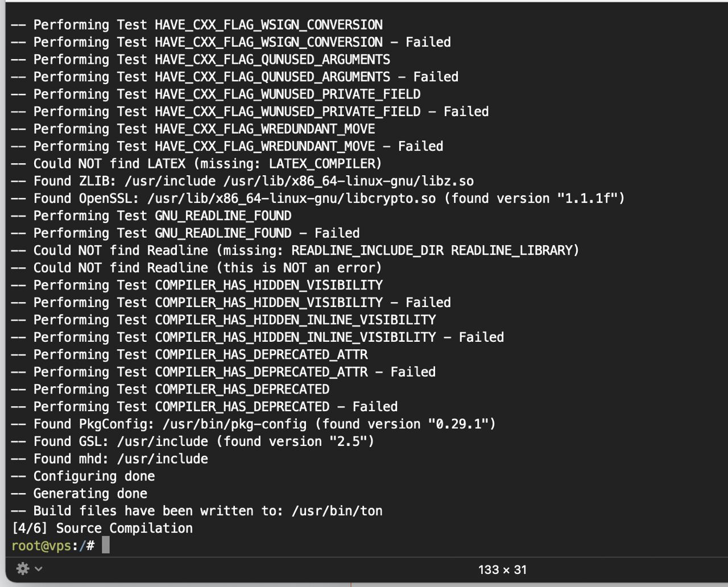Click the Readline "this is NOT an error" line
Viewport: 728px width, 587px height.
coord(196,268)
